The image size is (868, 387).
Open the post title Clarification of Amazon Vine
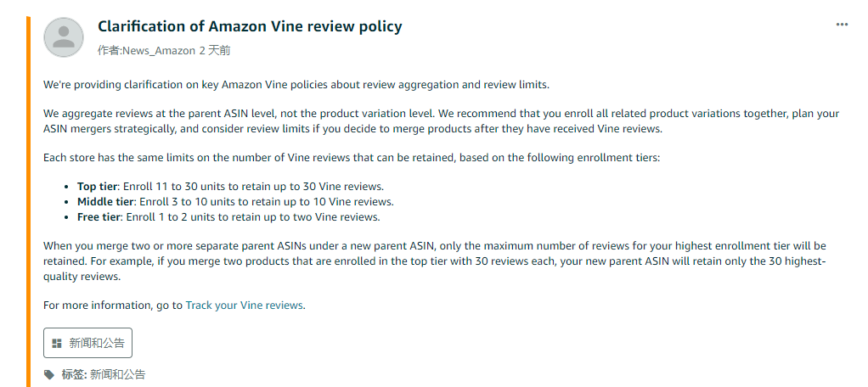pos(250,26)
